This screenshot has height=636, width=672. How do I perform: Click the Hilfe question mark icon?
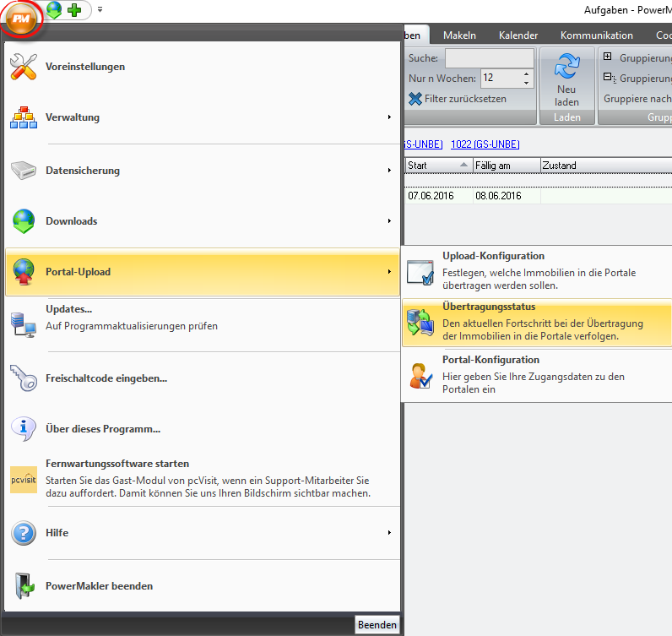pos(24,533)
